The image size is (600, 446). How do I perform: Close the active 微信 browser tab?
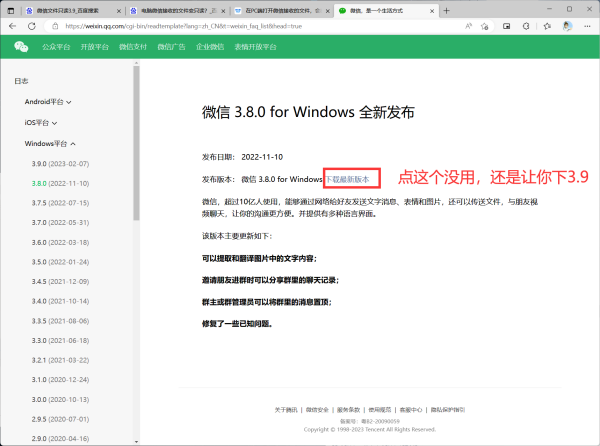tap(429, 10)
